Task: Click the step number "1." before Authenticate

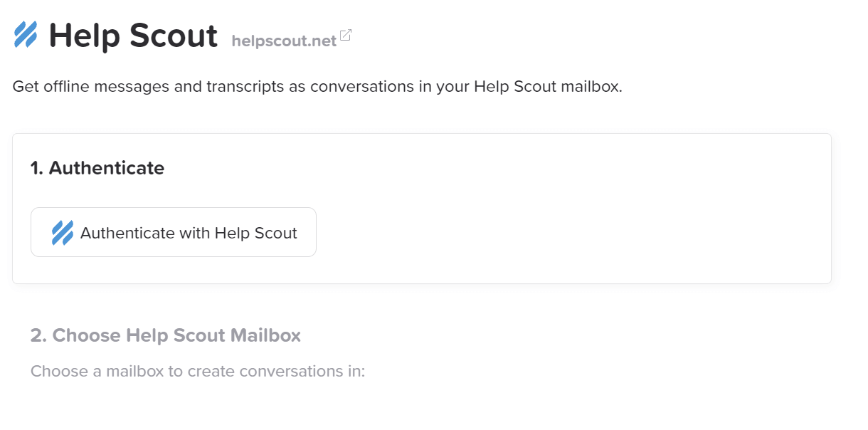Action: click(37, 168)
